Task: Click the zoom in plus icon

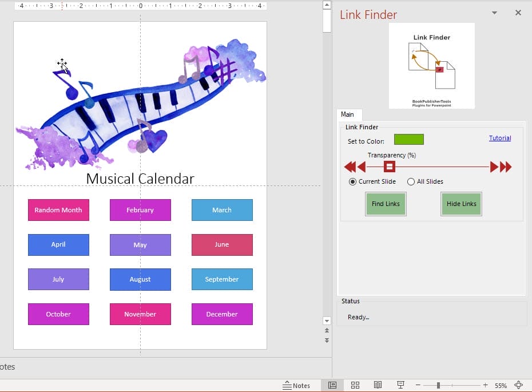Action: [485, 385]
